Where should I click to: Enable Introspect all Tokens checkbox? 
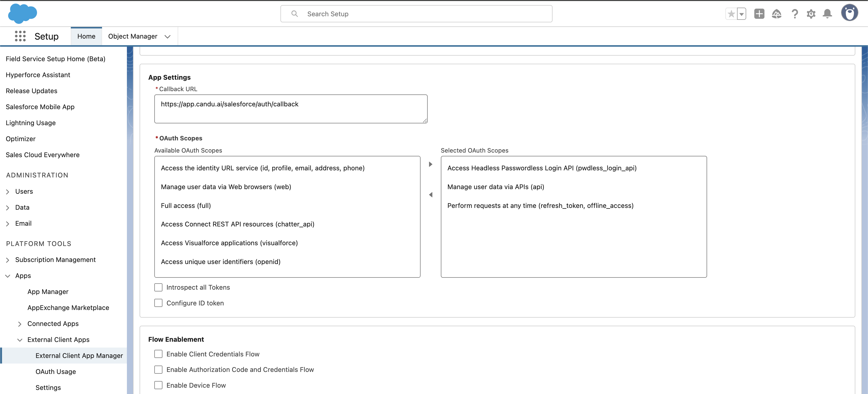[x=158, y=287]
